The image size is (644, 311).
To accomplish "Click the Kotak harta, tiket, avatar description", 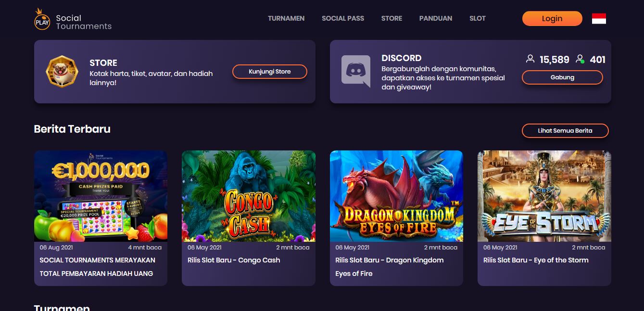I will click(x=151, y=78).
